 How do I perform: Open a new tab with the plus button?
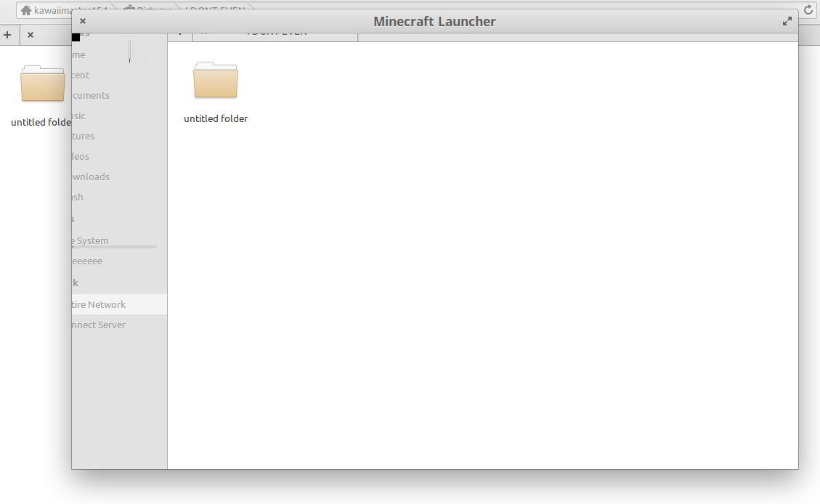(x=7, y=35)
